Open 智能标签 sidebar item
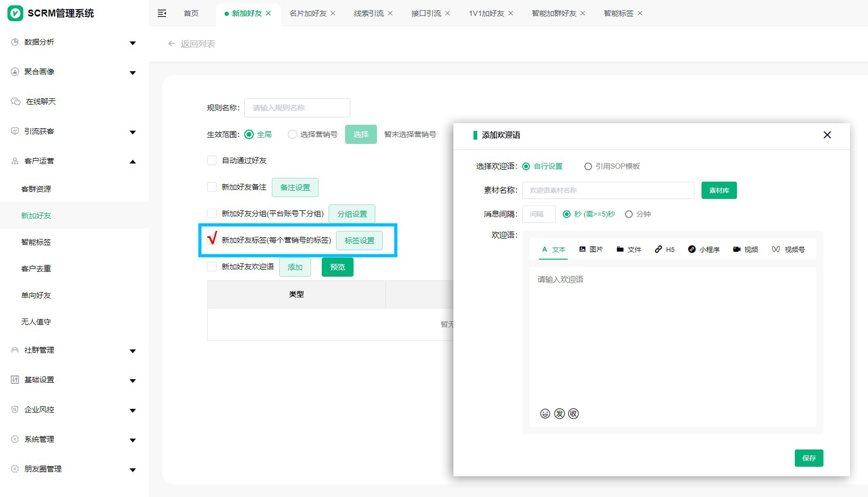The image size is (868, 497). pos(36,242)
